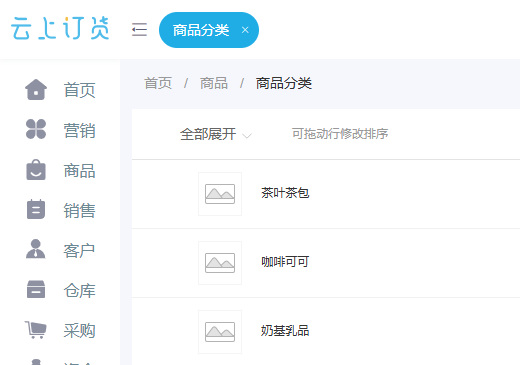This screenshot has width=520, height=365.
Task: Open the 全部展开 dropdown chevron
Action: (x=247, y=136)
